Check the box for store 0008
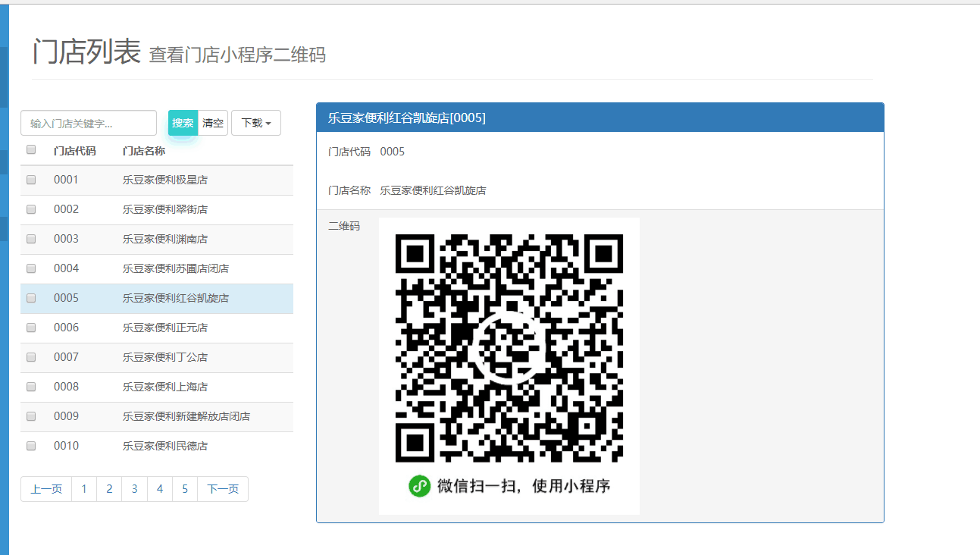Image resolution: width=980 pixels, height=555 pixels. click(x=31, y=387)
